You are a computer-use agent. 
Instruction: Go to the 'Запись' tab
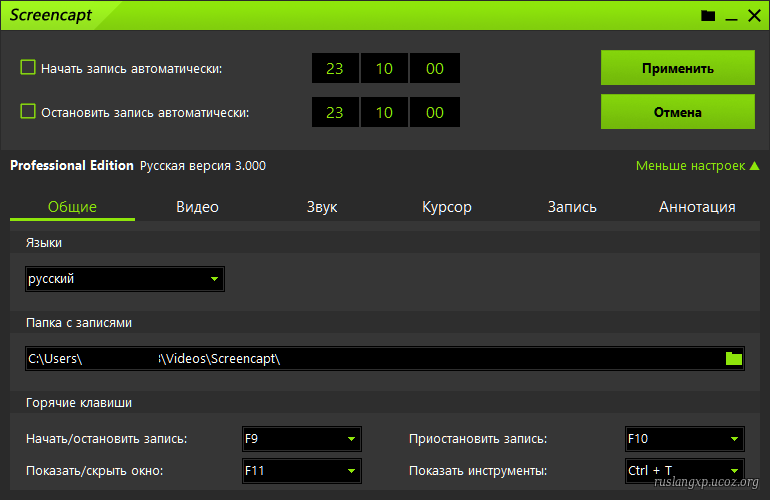click(572, 207)
